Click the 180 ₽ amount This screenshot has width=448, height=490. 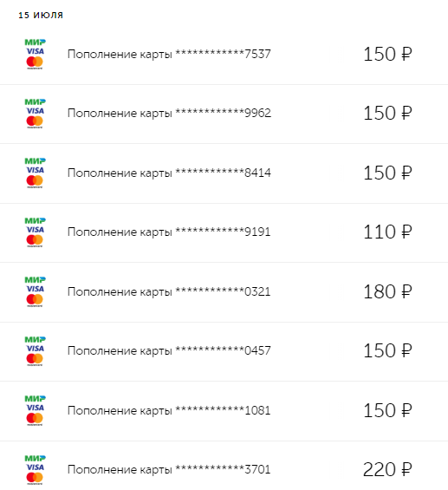tap(387, 291)
